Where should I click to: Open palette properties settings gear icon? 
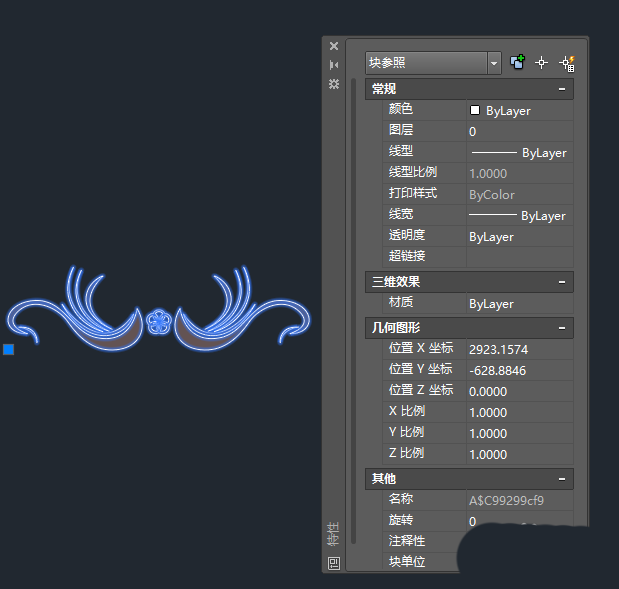click(334, 84)
